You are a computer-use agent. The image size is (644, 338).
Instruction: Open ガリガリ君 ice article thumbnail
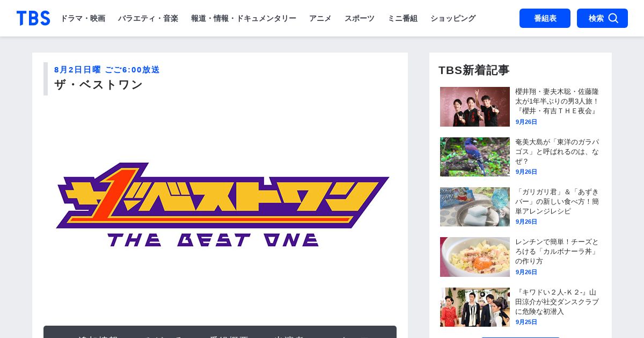475,207
